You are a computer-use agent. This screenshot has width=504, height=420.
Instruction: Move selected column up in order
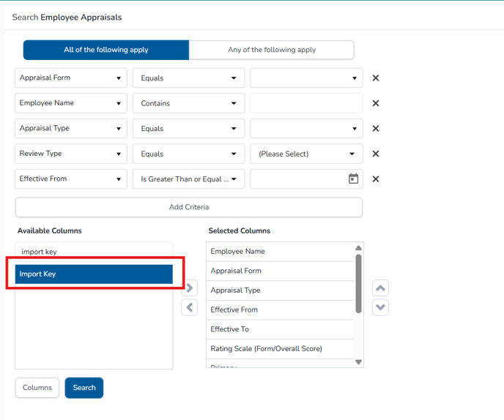[x=380, y=288]
